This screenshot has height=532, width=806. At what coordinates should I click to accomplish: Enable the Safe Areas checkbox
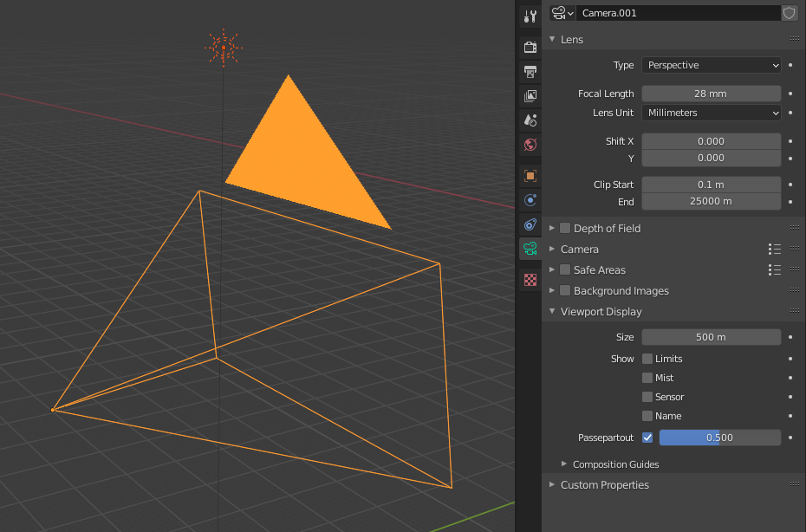coord(565,269)
